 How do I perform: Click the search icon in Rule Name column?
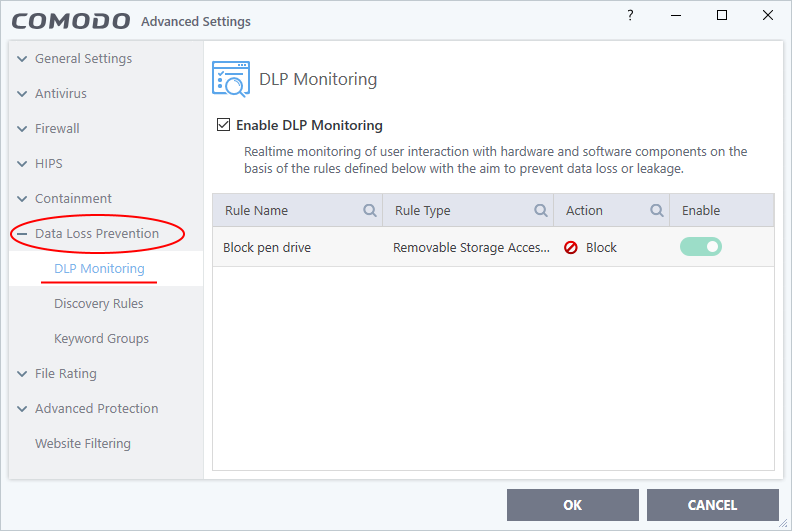click(x=370, y=210)
